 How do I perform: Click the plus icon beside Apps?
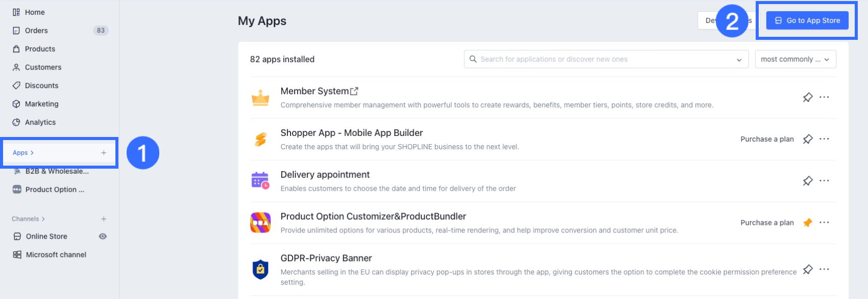[x=104, y=153]
